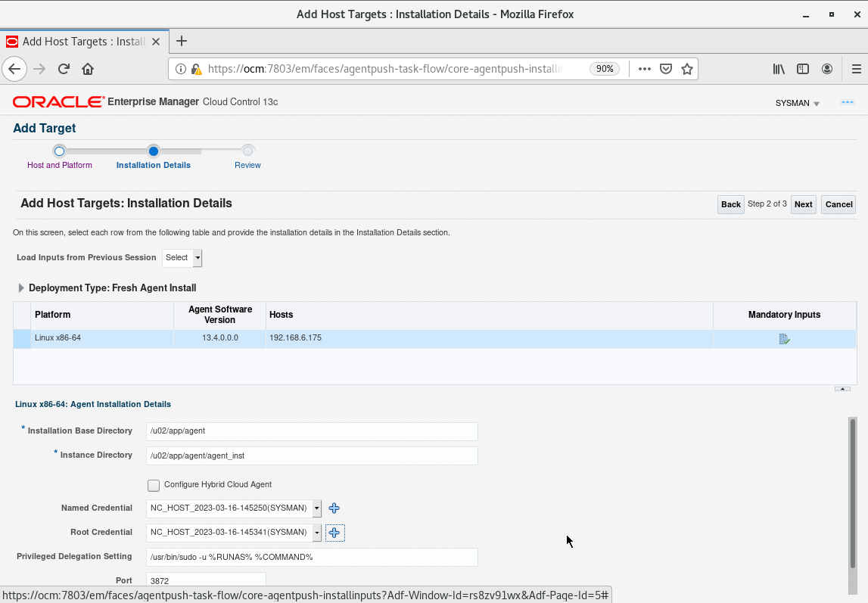868x603 pixels.
Task: Click the Add Target page heading
Action: coord(45,129)
